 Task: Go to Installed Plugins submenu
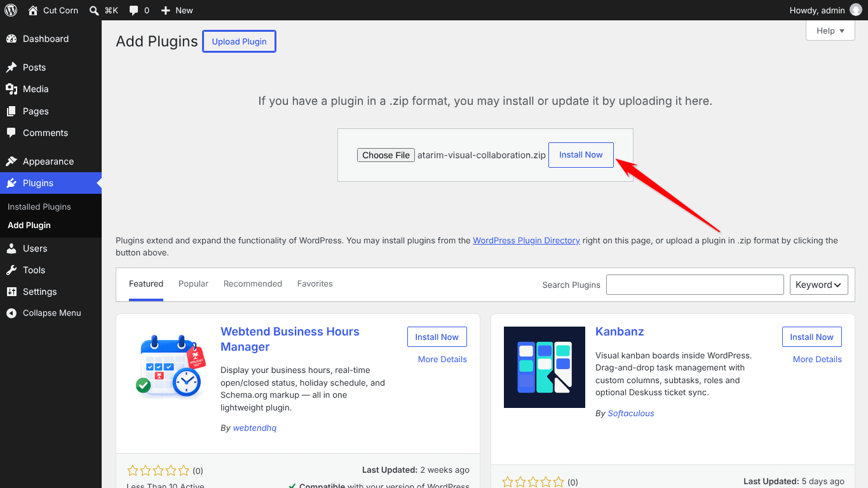(39, 207)
